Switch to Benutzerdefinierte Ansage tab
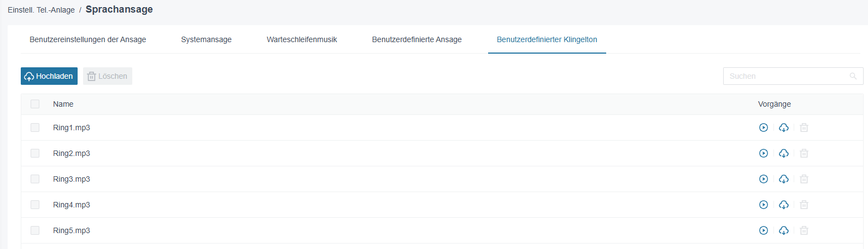 point(417,39)
